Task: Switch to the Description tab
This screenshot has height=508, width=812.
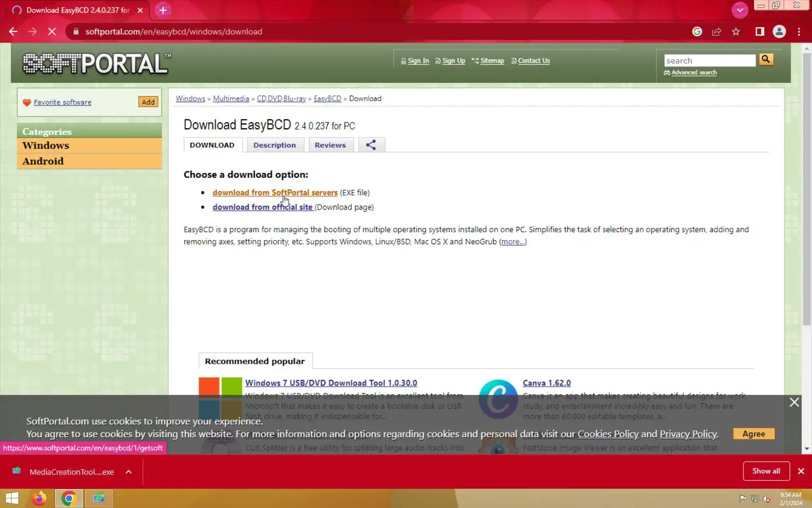Action: click(275, 145)
